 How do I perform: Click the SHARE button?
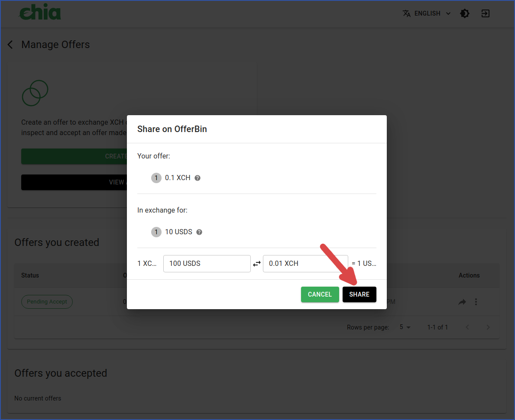[360, 294]
